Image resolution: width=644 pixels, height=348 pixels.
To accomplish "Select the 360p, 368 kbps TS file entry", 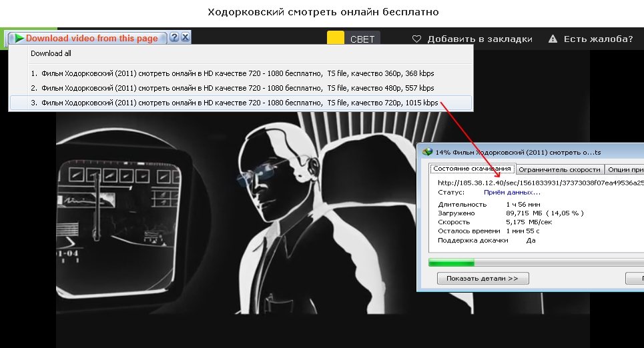I will click(241, 73).
